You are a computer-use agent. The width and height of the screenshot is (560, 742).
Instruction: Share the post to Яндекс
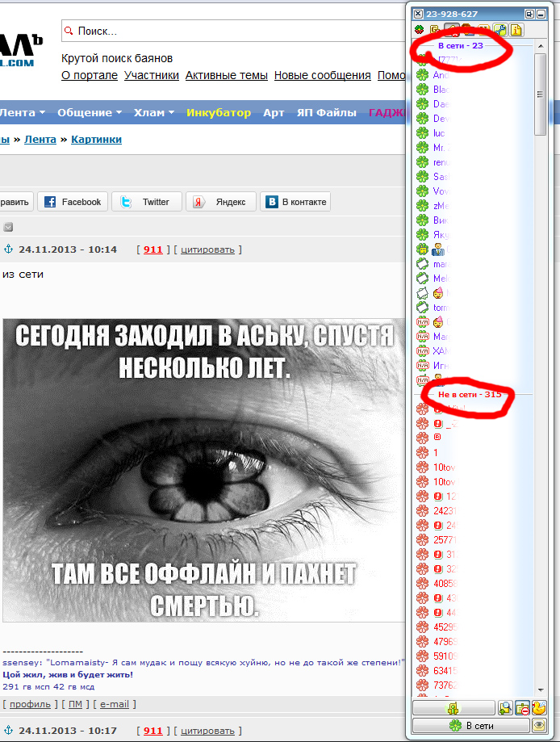221,202
